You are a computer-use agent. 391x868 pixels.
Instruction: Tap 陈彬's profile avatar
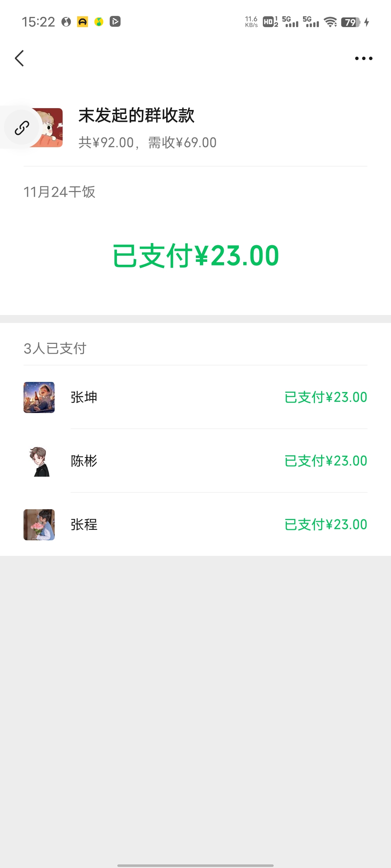tap(39, 461)
